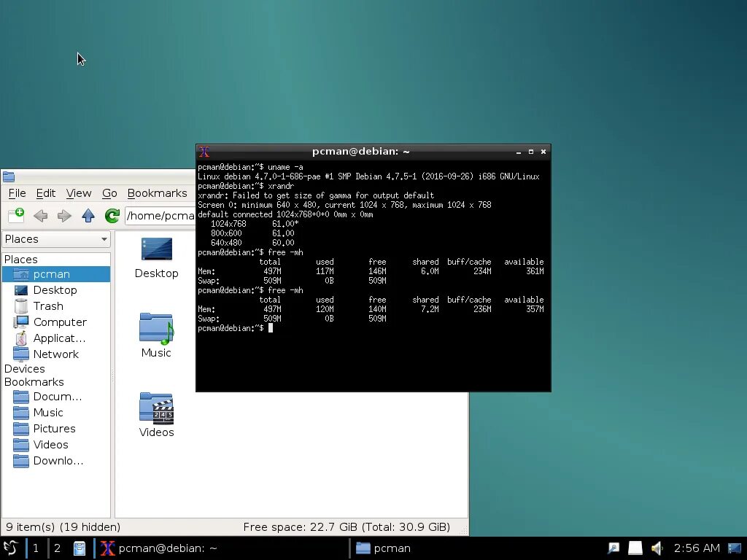Click the New tab icon in file manager toolbar
Screen dimensions: 747x560
tap(16, 216)
